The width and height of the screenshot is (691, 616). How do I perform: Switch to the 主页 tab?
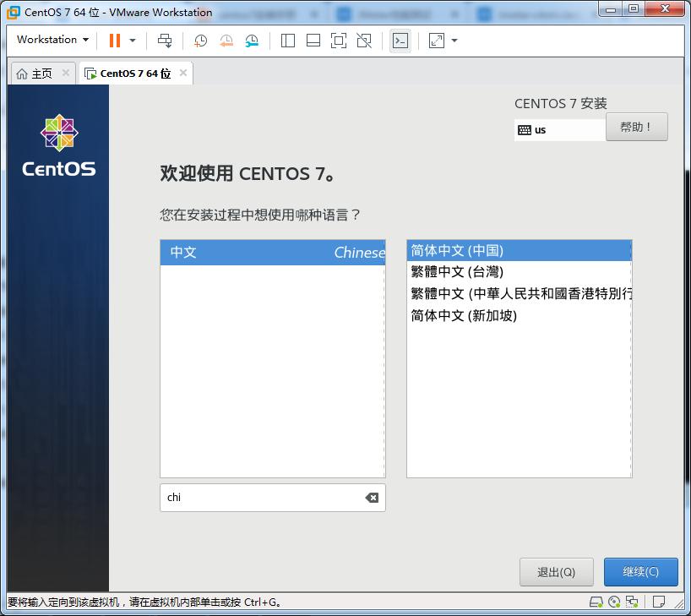(36, 73)
